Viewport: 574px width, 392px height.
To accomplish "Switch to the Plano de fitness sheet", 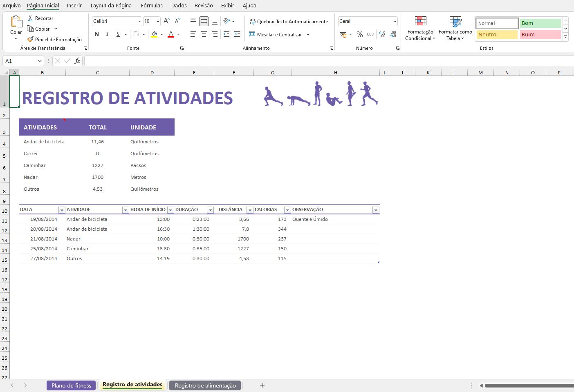I will click(71, 385).
